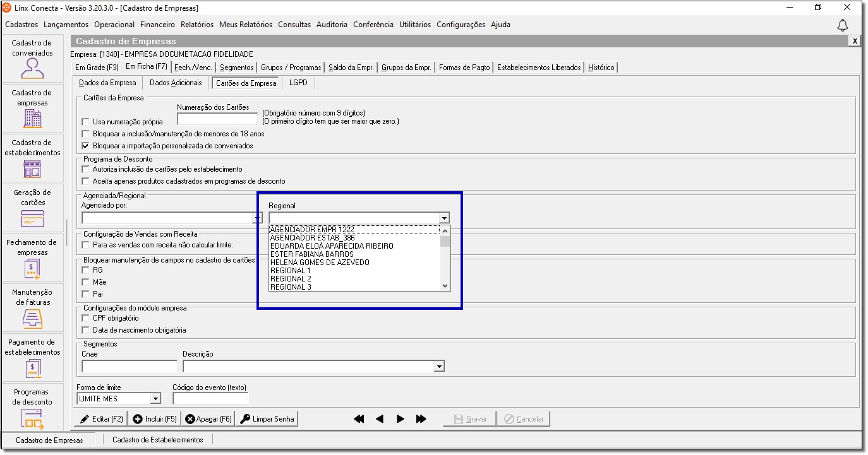Open the Configurações menu
Image resolution: width=868 pixels, height=455 pixels.
(461, 25)
